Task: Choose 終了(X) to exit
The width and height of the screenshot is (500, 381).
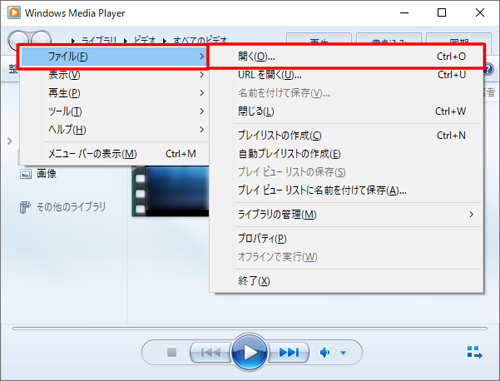Action: pos(346,281)
